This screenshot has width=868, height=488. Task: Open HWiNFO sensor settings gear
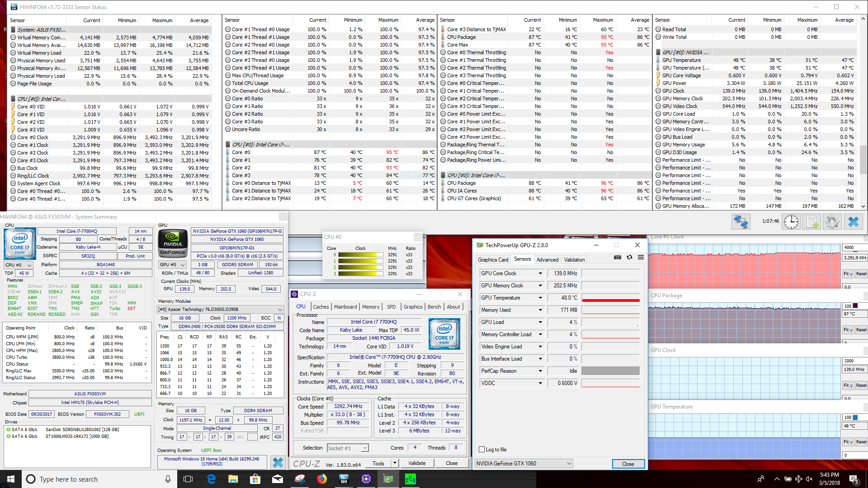pos(832,222)
